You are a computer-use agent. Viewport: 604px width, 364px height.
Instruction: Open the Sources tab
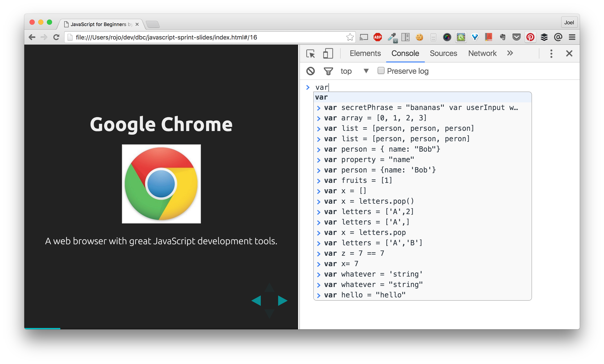(x=443, y=53)
